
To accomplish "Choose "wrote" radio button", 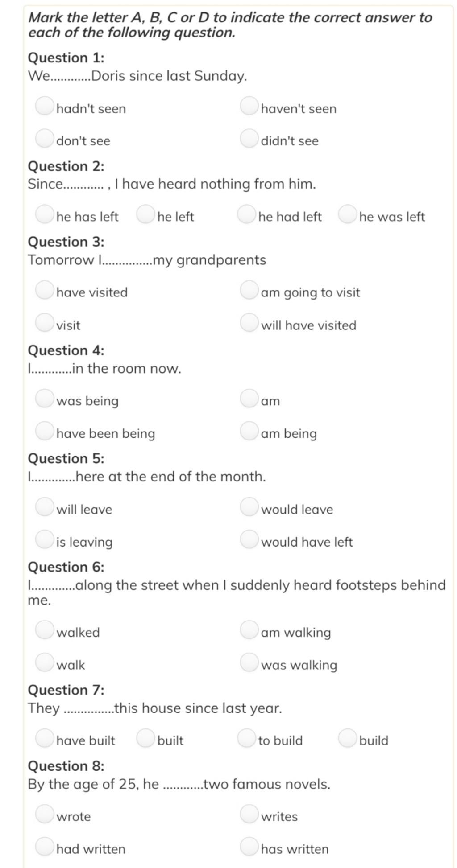I will pyautogui.click(x=44, y=814).
